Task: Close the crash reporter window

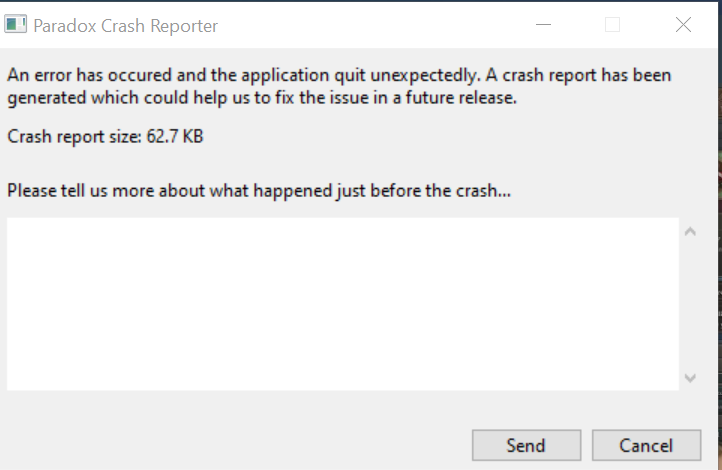Action: coord(683,24)
